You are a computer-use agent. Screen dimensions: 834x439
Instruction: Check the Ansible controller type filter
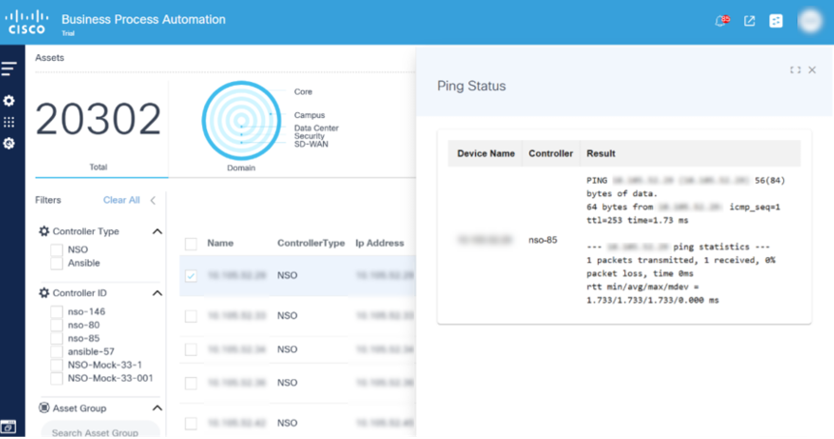57,263
